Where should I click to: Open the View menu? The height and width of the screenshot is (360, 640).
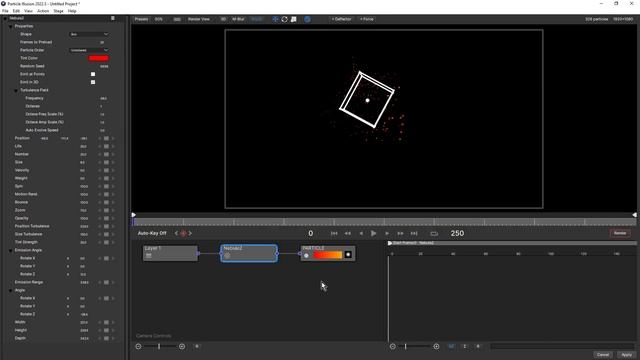[29, 11]
